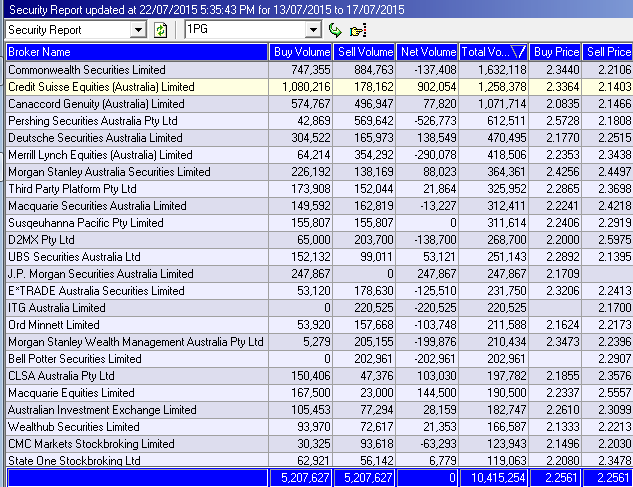633x487 pixels.
Task: Select the Macquarie Equities Limited row
Action: click(319, 393)
